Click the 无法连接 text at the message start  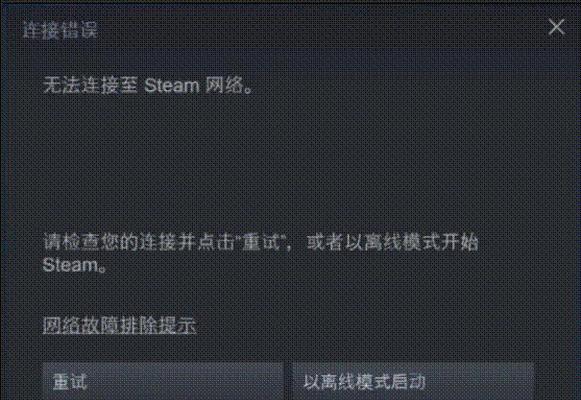click(x=81, y=85)
